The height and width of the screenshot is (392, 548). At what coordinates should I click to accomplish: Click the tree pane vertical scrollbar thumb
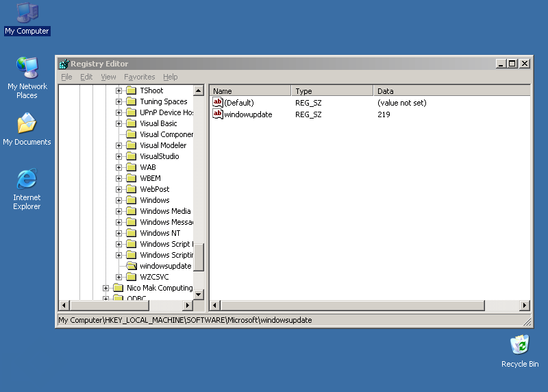pos(199,257)
